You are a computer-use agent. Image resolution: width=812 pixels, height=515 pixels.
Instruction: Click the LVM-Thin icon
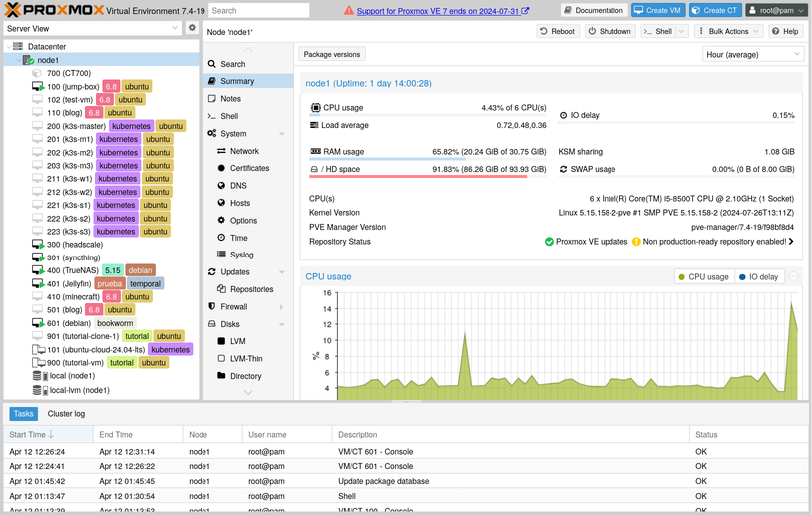[221, 358]
